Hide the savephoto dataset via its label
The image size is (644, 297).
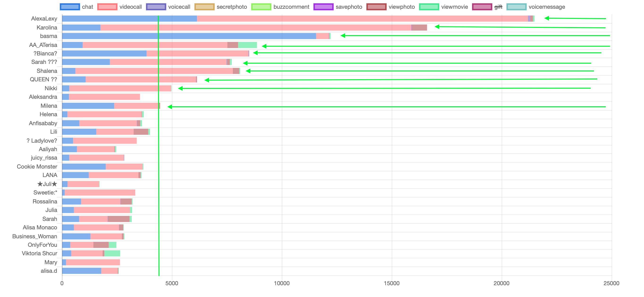tap(349, 7)
